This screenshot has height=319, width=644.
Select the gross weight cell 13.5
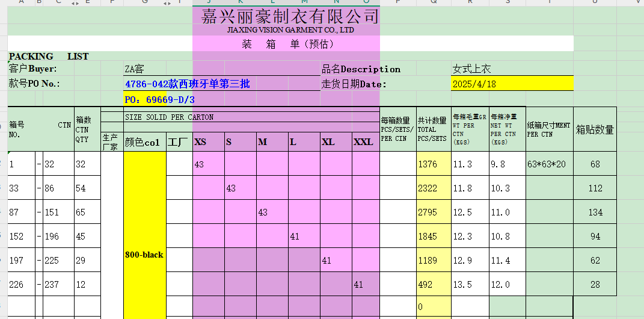tap(470, 285)
